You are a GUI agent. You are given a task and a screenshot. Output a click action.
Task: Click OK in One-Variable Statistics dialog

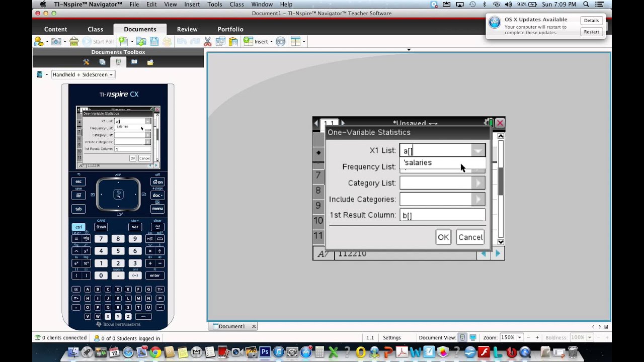pyautogui.click(x=443, y=237)
